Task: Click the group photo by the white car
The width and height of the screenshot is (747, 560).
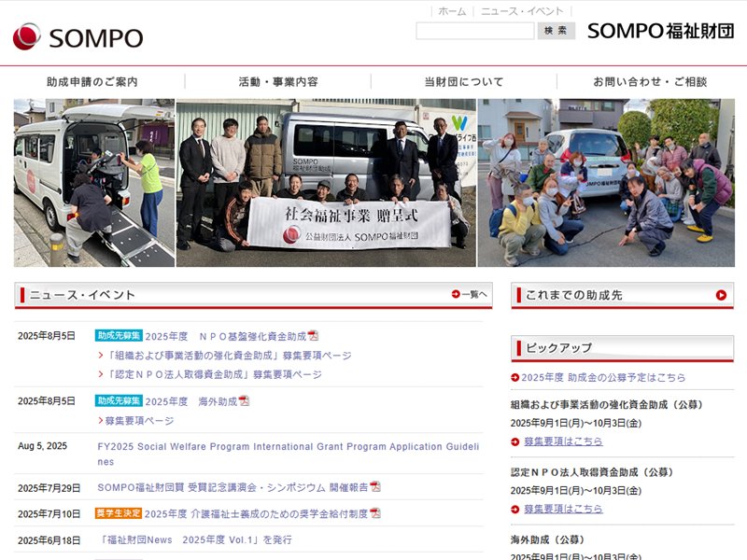Action: (x=606, y=183)
